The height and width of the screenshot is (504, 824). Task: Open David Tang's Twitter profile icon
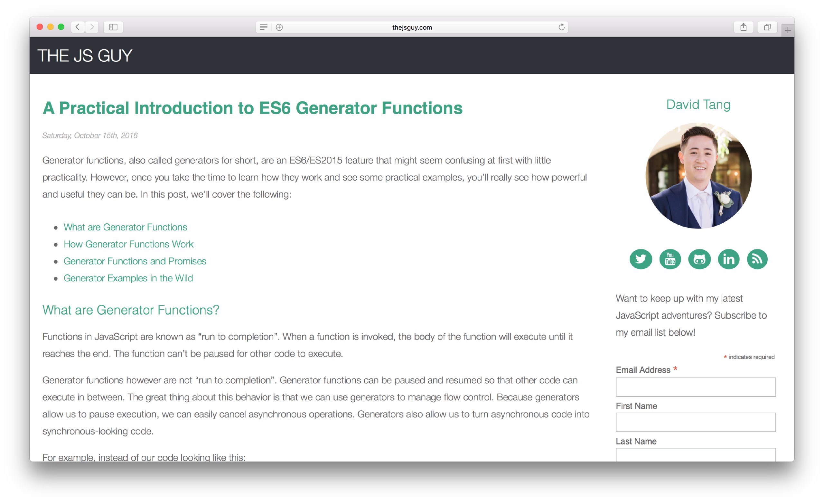pos(641,259)
